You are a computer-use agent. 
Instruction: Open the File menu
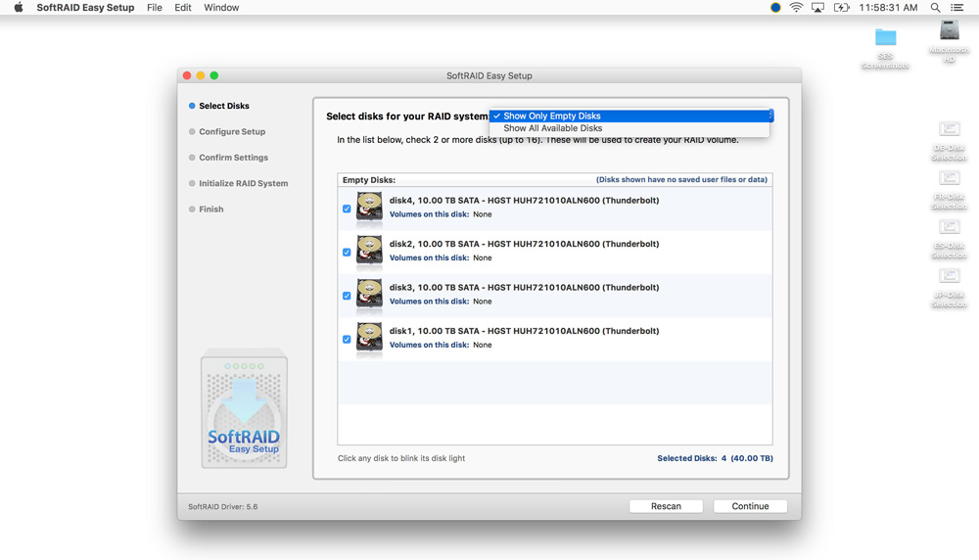coord(155,8)
